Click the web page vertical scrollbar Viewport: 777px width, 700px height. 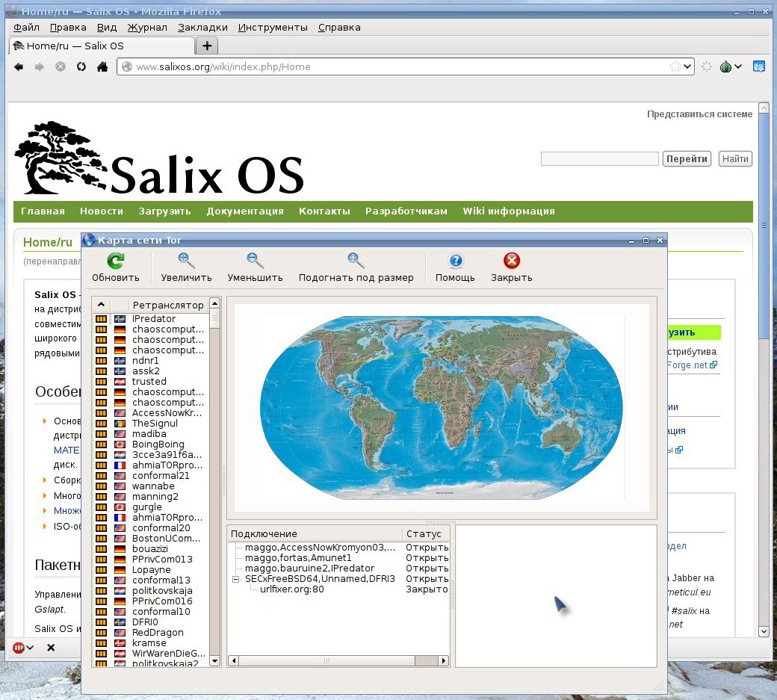pyautogui.click(x=764, y=227)
